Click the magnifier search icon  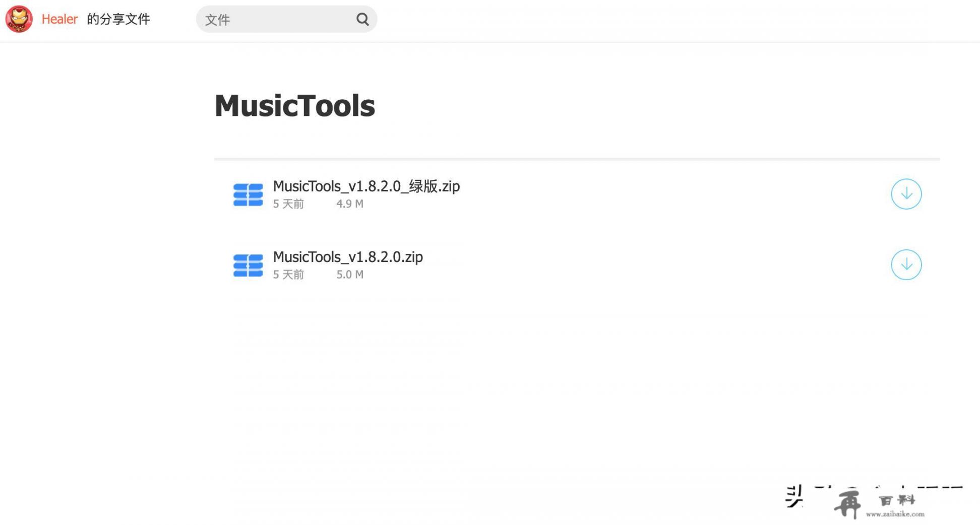click(362, 19)
